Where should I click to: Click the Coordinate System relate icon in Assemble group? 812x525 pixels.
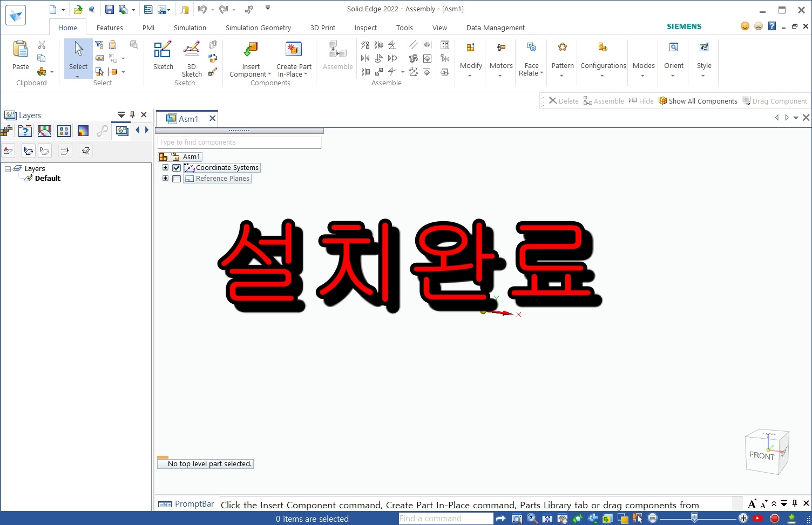[x=414, y=72]
